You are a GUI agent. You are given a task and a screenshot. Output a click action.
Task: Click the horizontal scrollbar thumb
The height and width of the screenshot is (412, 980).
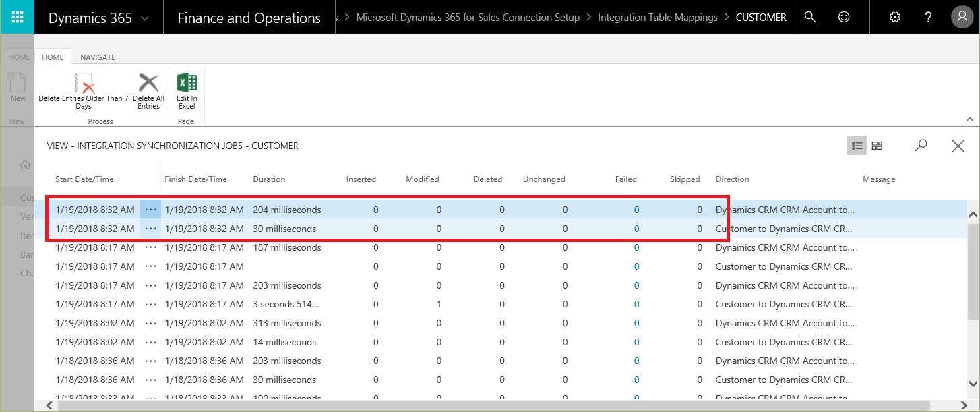495,405
